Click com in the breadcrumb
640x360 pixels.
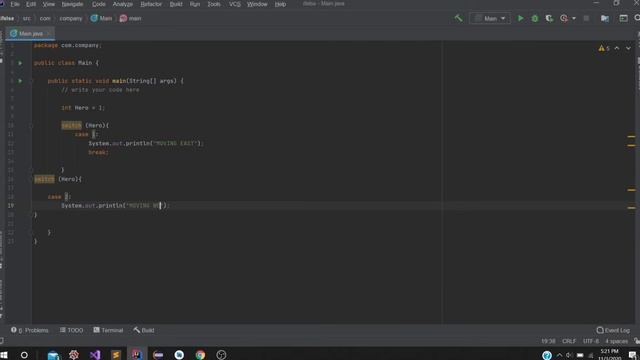tap(45, 18)
